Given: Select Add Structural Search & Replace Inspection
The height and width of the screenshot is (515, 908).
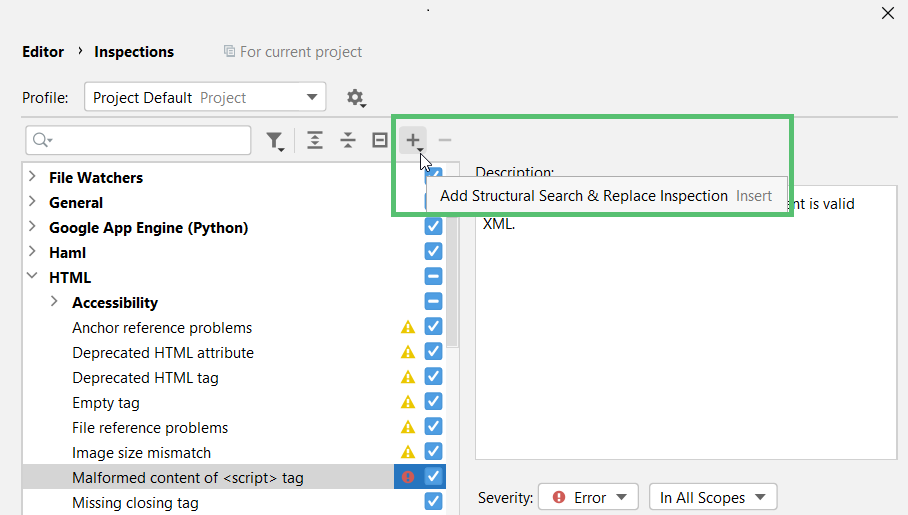Looking at the screenshot, I should (584, 196).
